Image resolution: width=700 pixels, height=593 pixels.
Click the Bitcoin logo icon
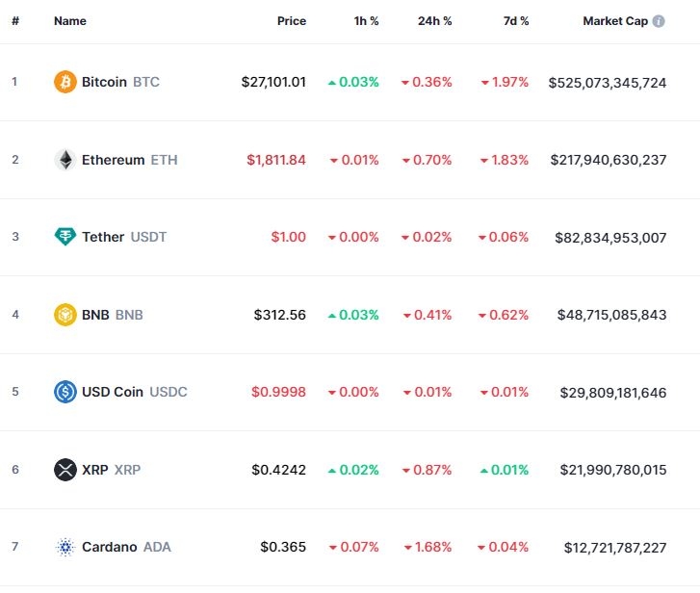pos(65,82)
